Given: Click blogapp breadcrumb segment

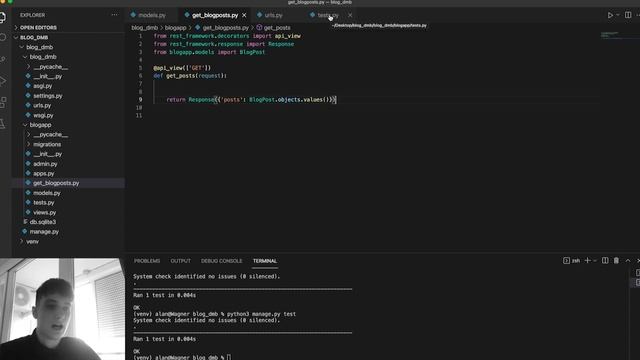Looking at the screenshot, I should point(176,28).
